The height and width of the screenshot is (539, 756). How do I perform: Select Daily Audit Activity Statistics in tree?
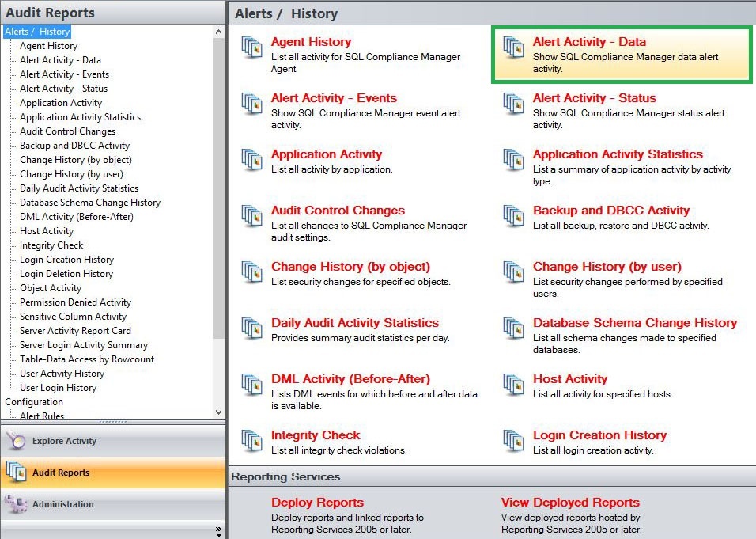click(79, 188)
